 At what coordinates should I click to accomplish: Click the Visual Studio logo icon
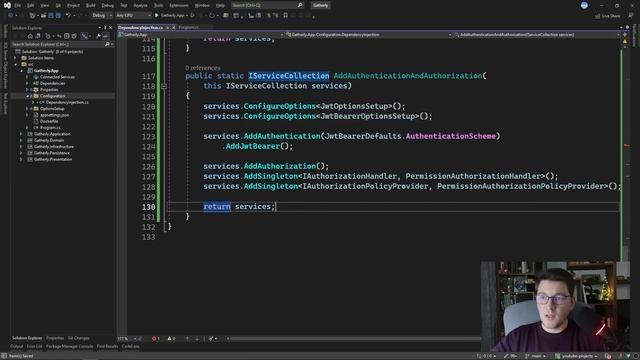(x=7, y=5)
